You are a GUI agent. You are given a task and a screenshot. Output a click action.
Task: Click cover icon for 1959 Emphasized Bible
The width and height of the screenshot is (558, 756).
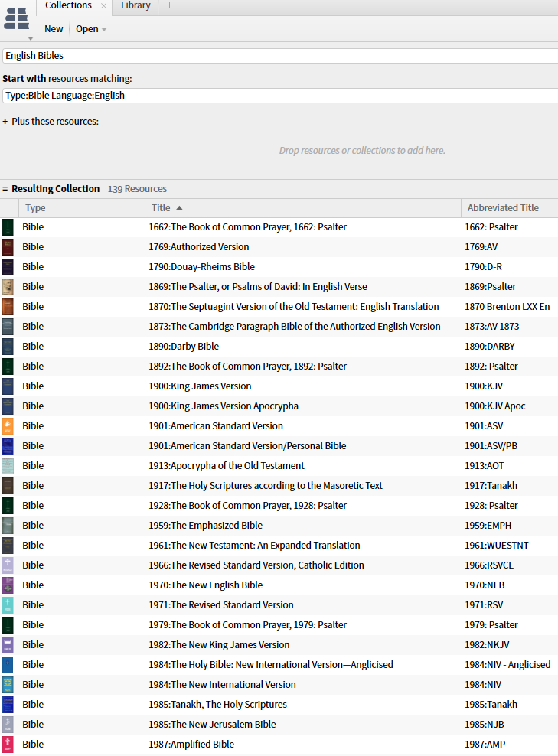[x=8, y=526]
